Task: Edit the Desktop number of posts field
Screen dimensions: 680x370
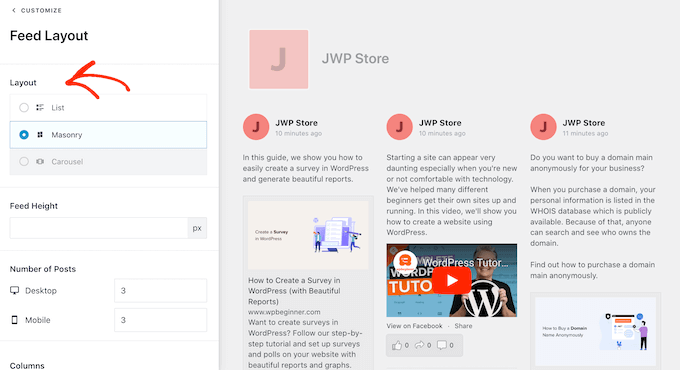Action: click(160, 291)
